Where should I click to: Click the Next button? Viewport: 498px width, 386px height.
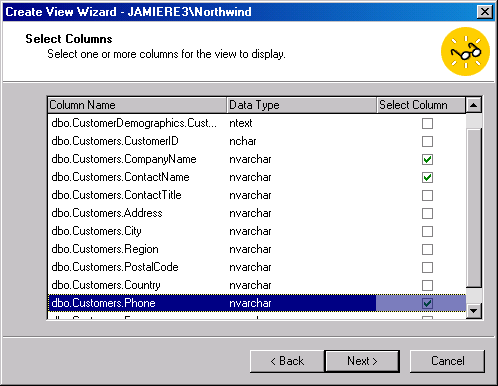(362, 361)
